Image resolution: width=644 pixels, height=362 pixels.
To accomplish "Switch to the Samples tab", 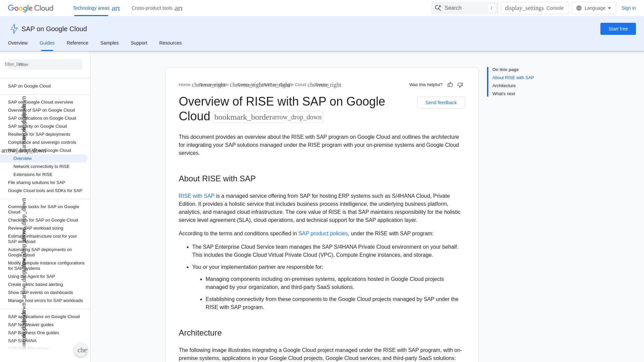I will [x=109, y=43].
